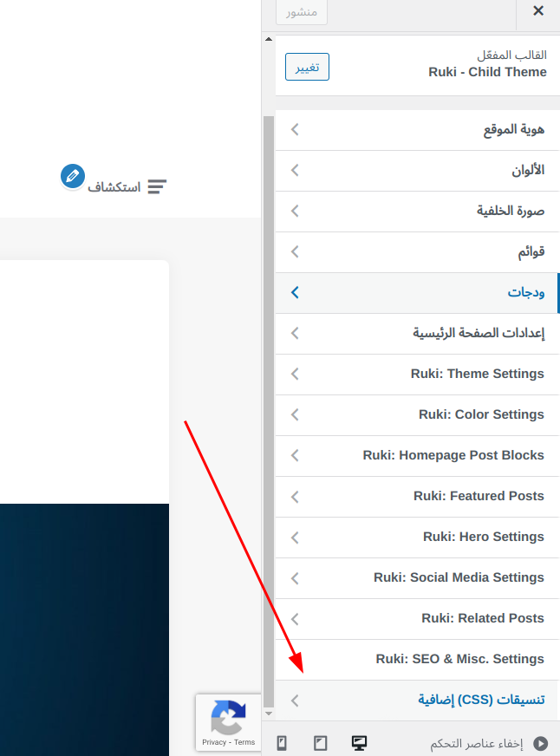560x756 pixels.
Task: Click the تغيير change theme button
Action: (307, 67)
